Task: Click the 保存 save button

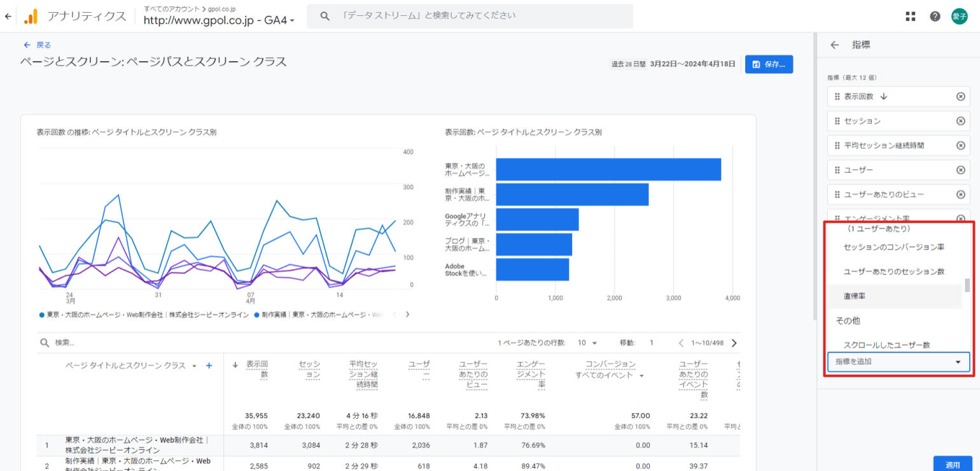Action: tap(769, 64)
